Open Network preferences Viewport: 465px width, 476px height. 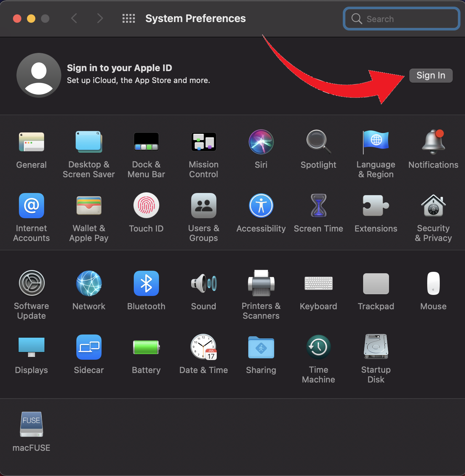[x=89, y=284]
